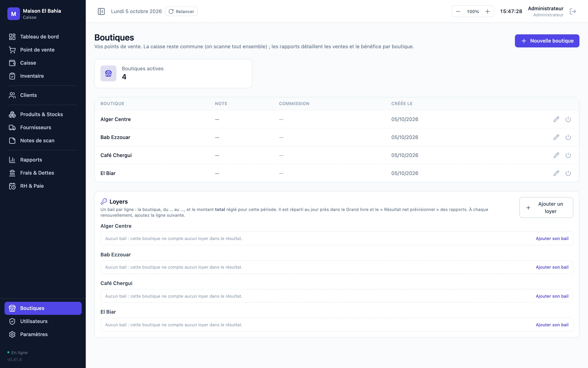Open Notes de scan
The width and height of the screenshot is (588, 368).
[43, 141]
